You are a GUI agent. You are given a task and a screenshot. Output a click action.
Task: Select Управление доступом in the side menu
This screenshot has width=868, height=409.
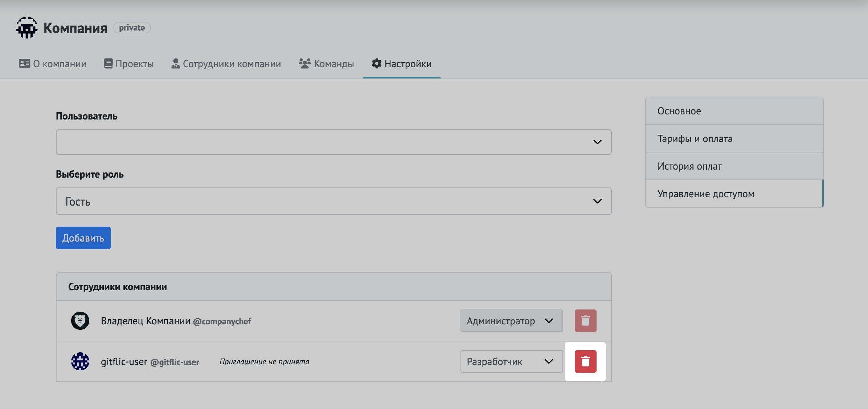tap(734, 194)
